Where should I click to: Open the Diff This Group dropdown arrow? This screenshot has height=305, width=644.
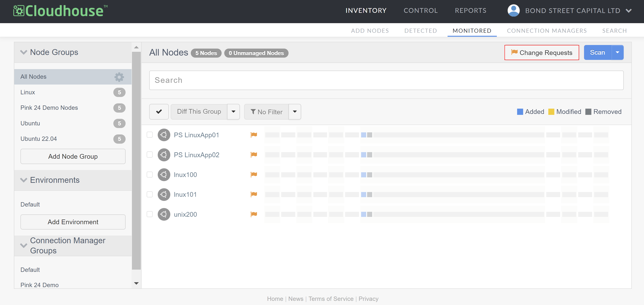[233, 112]
